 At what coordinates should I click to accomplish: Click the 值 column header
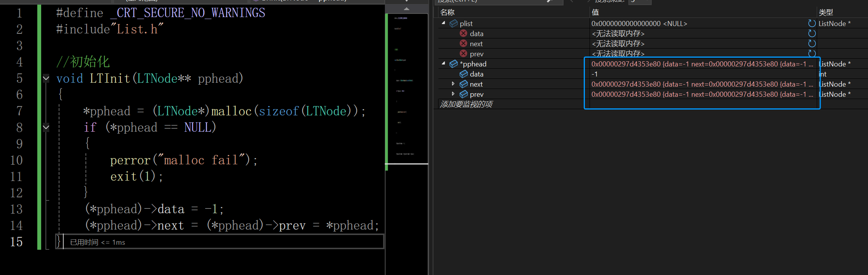coord(595,12)
